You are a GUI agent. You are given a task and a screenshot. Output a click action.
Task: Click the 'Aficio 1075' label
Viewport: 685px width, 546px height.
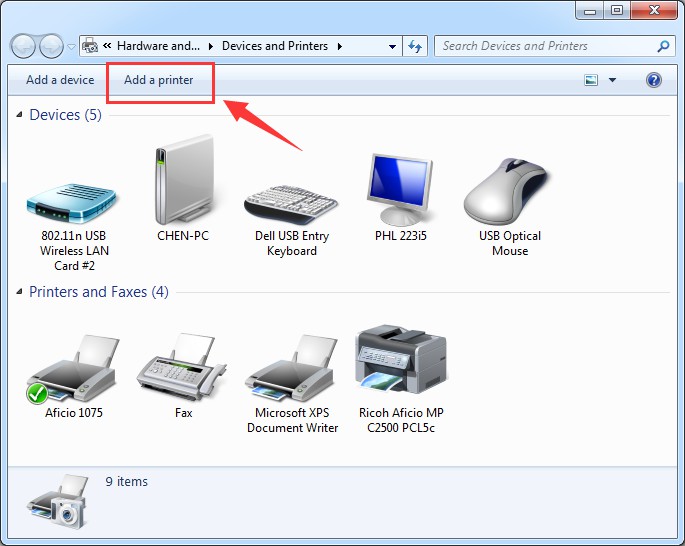[x=74, y=413]
